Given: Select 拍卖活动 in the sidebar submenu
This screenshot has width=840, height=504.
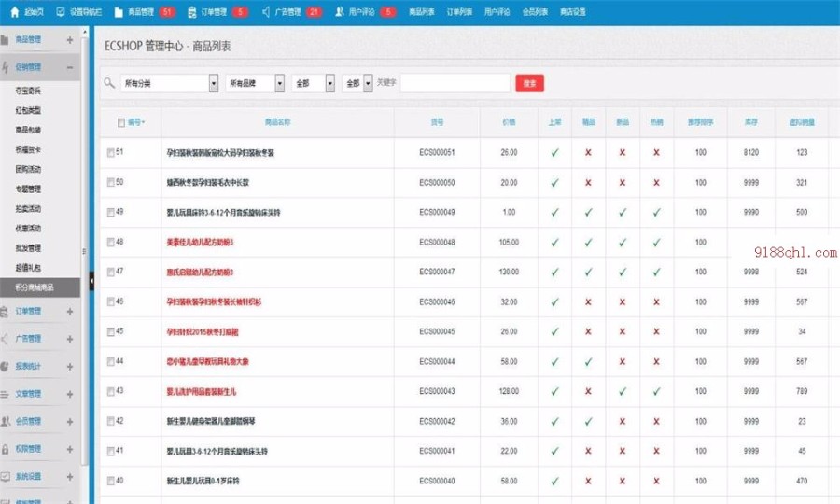Looking at the screenshot, I should (x=28, y=209).
